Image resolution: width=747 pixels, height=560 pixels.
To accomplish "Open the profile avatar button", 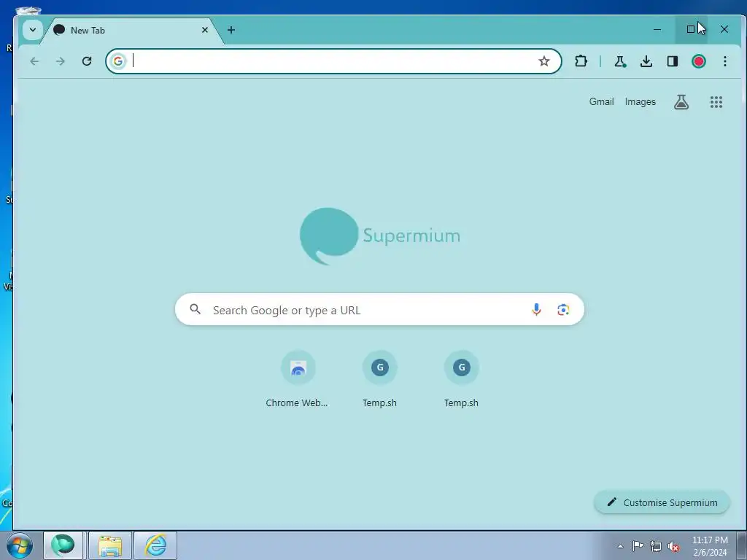I will click(x=698, y=61).
